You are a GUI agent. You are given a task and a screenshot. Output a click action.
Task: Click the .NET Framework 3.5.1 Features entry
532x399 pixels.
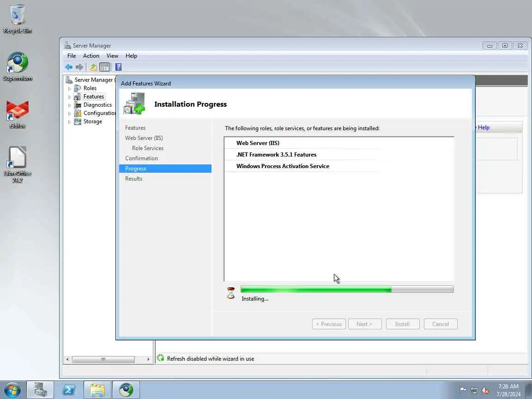click(276, 155)
